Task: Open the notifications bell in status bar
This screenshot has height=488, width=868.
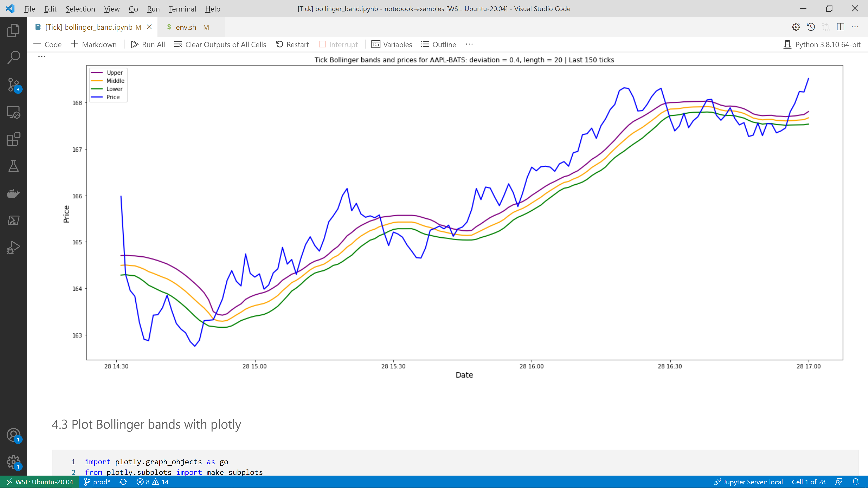Action: [x=856, y=482]
